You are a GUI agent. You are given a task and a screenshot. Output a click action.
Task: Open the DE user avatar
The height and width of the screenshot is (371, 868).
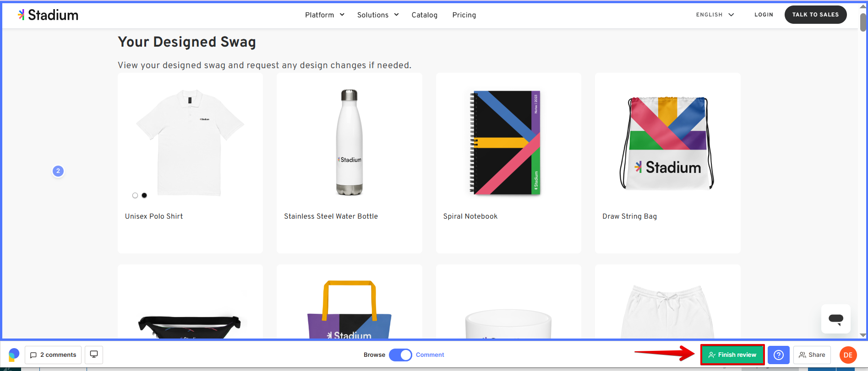click(x=848, y=355)
